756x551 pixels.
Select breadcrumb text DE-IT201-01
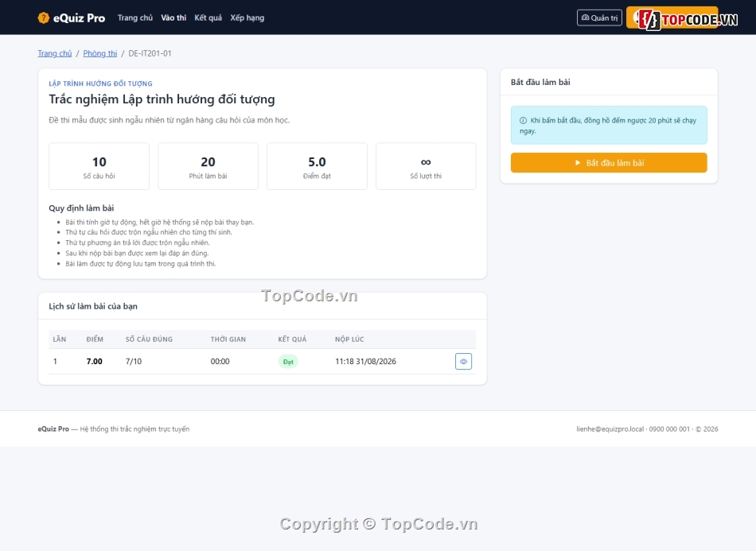(150, 53)
